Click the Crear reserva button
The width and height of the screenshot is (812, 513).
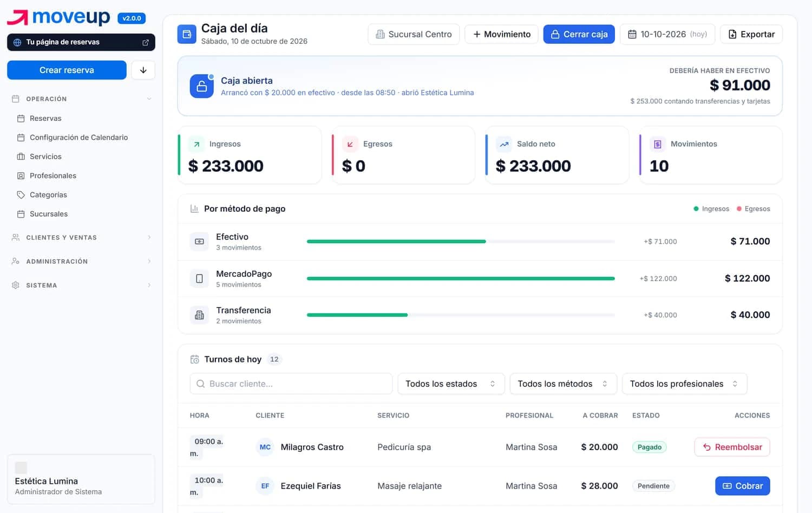[x=67, y=70]
